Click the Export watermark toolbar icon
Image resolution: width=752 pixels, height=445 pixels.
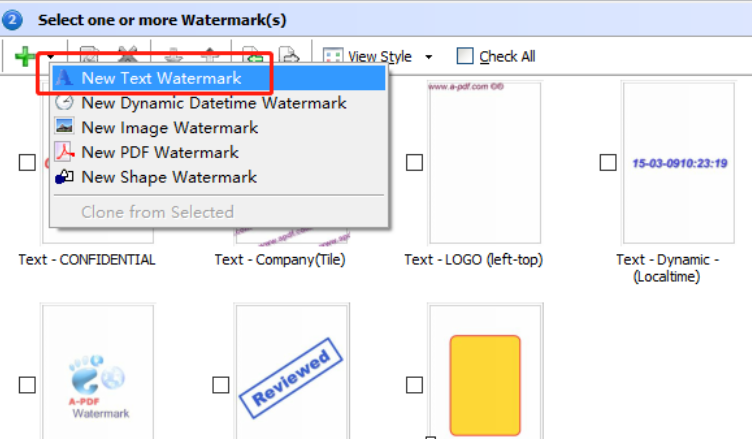pyautogui.click(x=289, y=57)
